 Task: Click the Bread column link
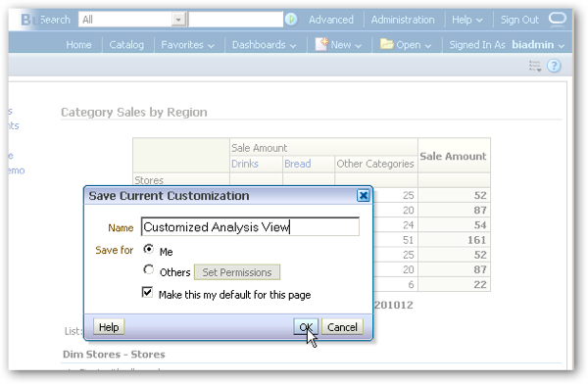click(x=297, y=164)
